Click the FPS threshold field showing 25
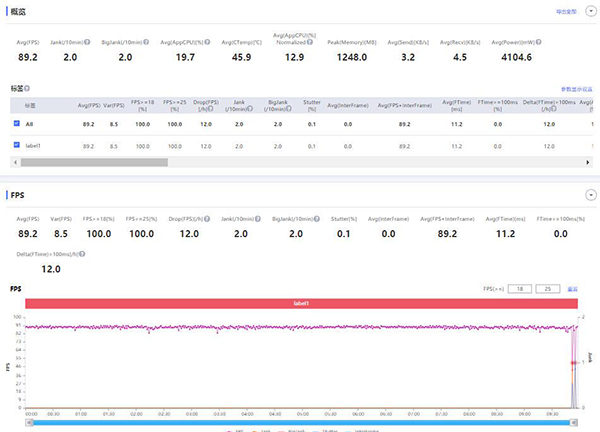 (x=549, y=288)
